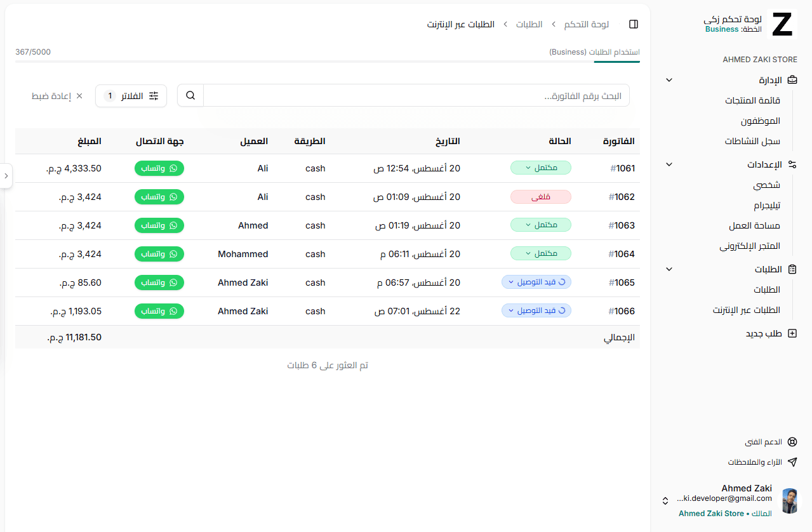Click الطلبات breadcrumb link
This screenshot has width=812, height=532.
tap(529, 24)
